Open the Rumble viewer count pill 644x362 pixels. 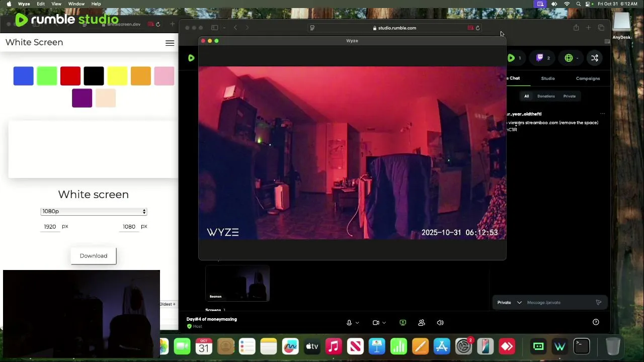click(514, 58)
